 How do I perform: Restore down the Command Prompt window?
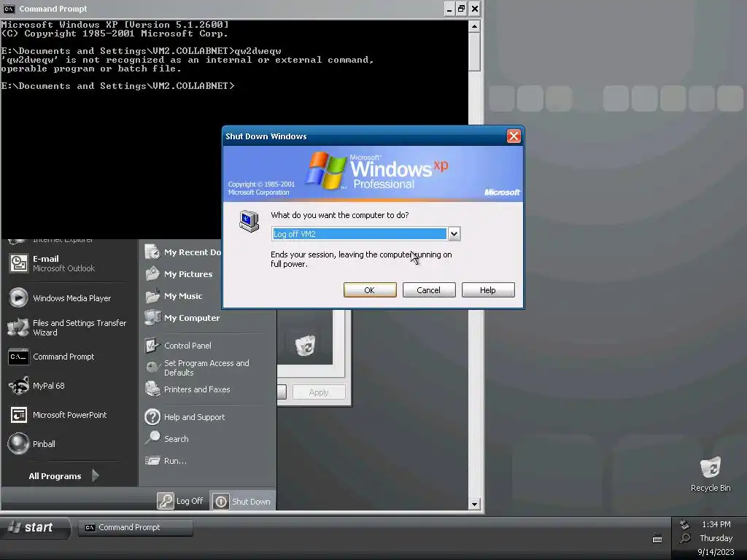[461, 9]
